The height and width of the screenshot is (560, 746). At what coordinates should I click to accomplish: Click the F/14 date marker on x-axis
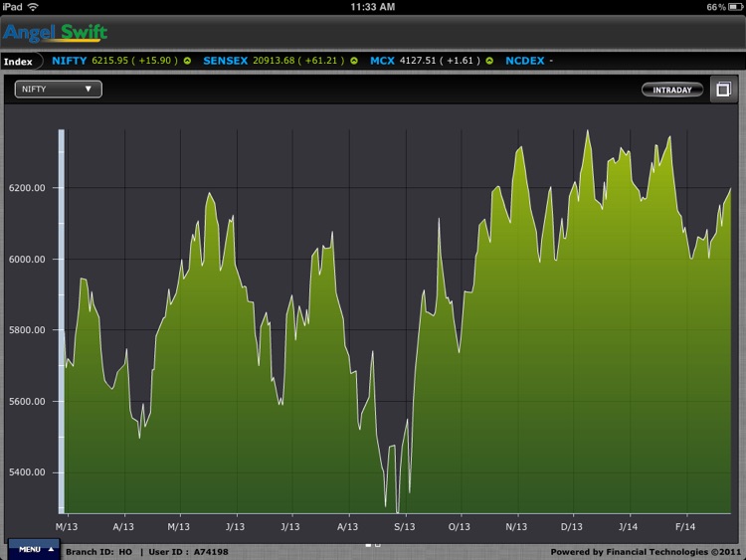pyautogui.click(x=685, y=525)
